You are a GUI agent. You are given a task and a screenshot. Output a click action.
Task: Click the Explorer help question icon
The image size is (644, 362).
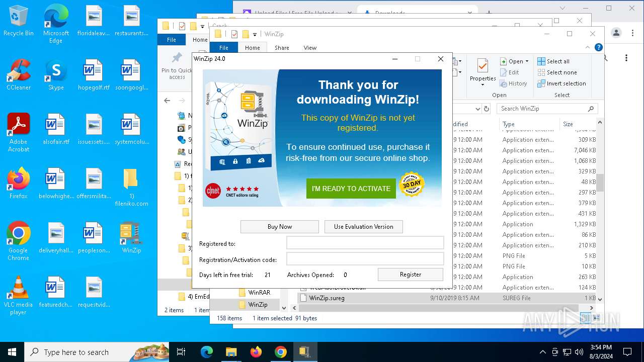click(598, 47)
